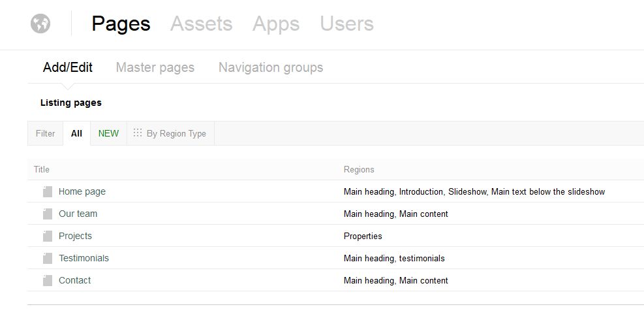Show All pages filter
Image resolution: width=644 pixels, height=324 pixels.
click(76, 133)
